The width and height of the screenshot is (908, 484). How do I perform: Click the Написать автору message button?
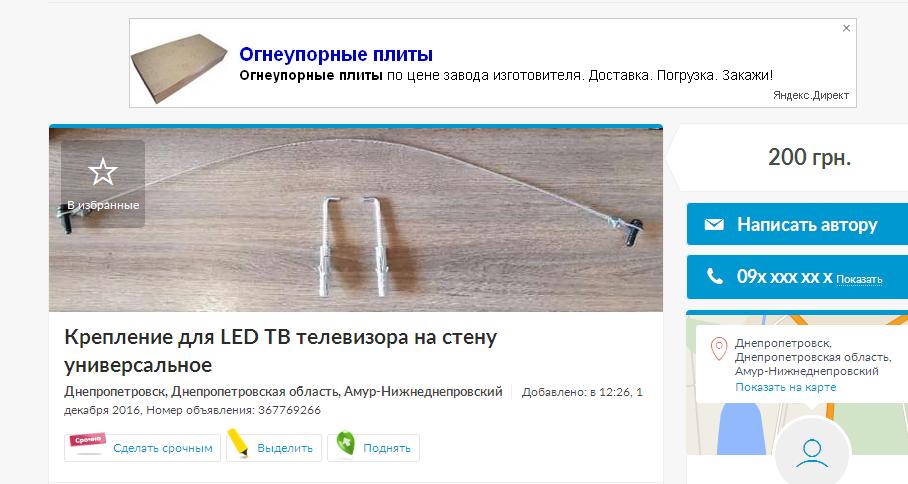pyautogui.click(x=797, y=224)
